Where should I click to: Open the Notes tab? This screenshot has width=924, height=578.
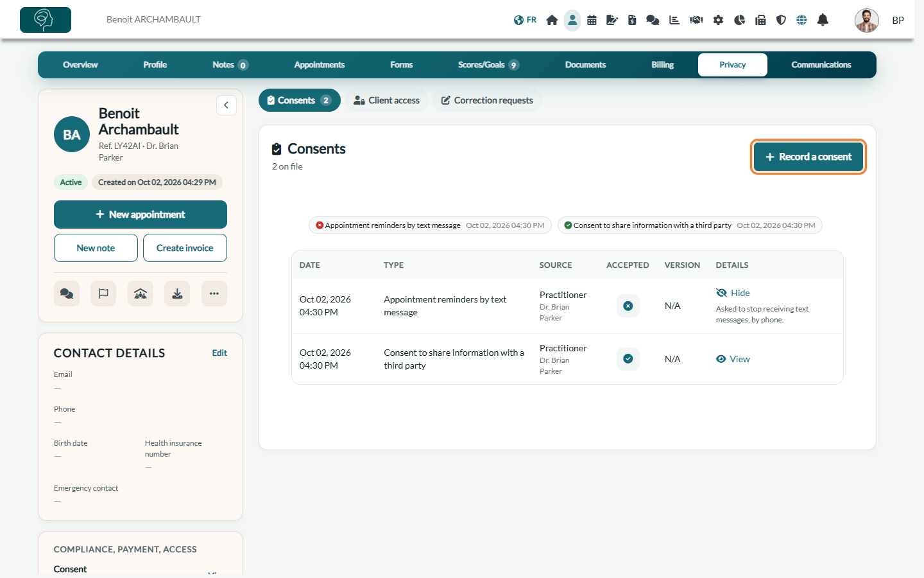[x=230, y=65]
